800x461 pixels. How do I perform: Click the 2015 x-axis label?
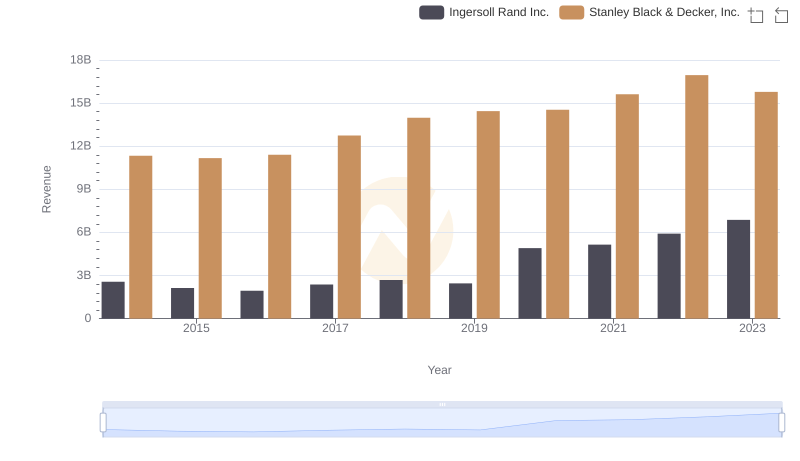(196, 328)
